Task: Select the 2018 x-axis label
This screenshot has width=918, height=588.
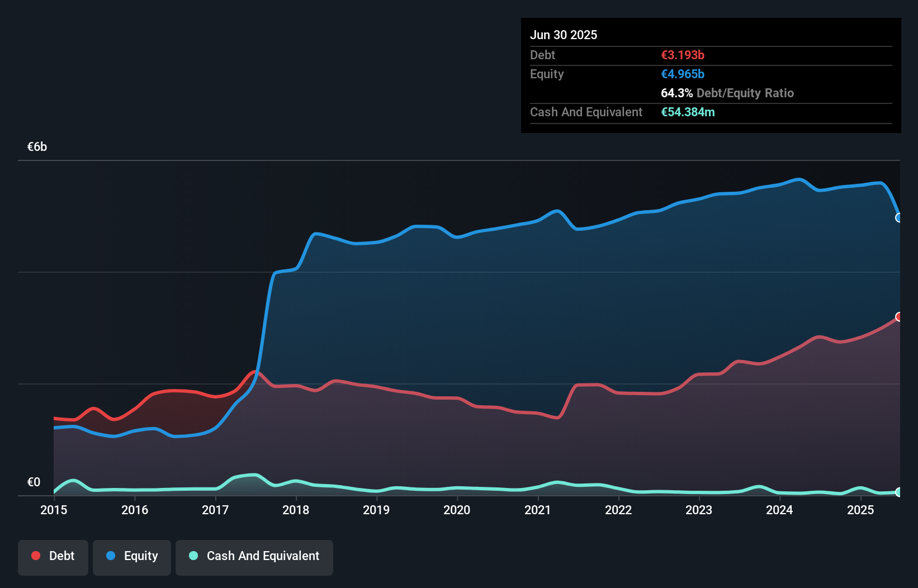Action: [296, 510]
